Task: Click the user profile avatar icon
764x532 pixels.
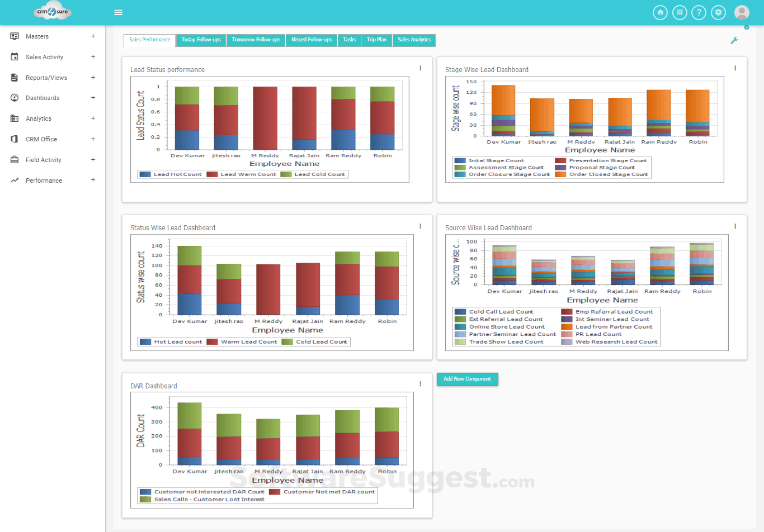Action: pyautogui.click(x=741, y=12)
